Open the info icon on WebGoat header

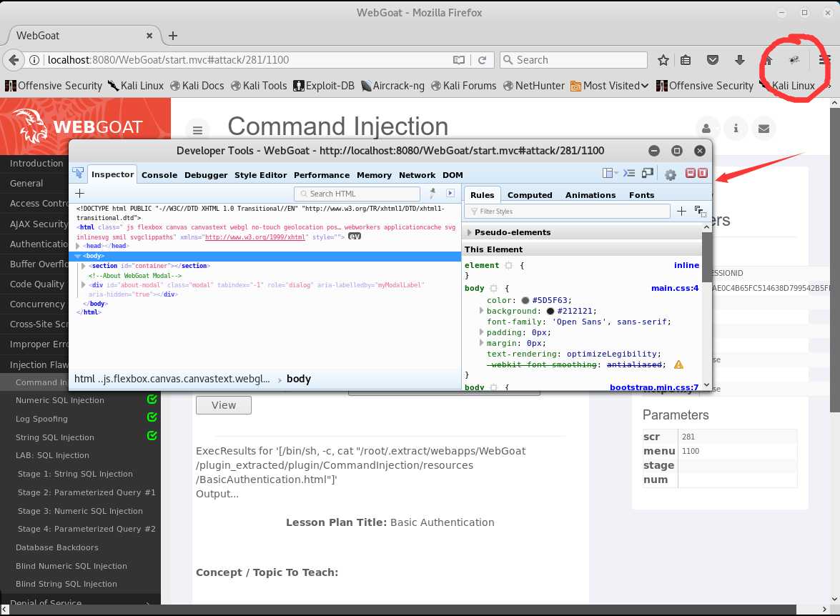click(736, 129)
